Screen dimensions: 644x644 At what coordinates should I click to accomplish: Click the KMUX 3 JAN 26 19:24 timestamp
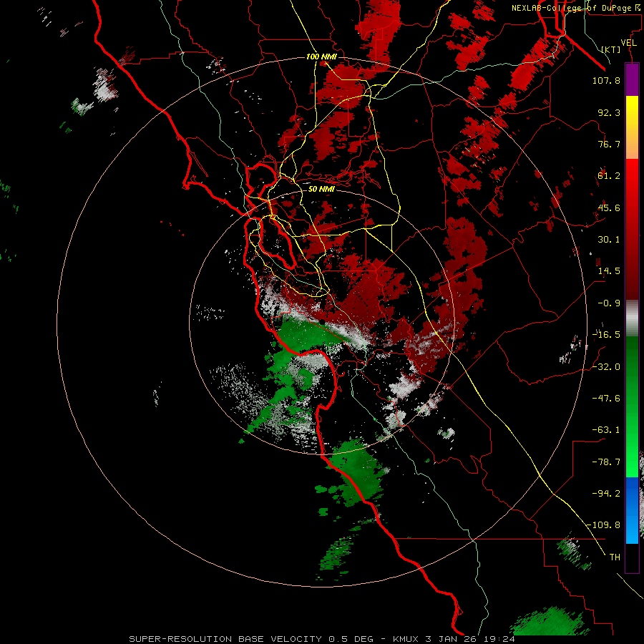click(454, 639)
